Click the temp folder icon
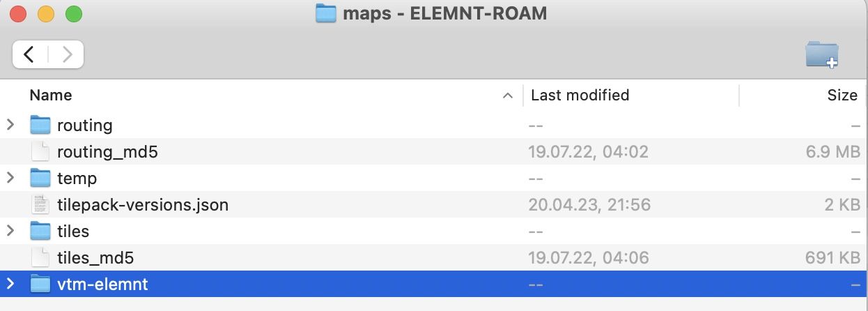The height and width of the screenshot is (311, 868). point(41,179)
